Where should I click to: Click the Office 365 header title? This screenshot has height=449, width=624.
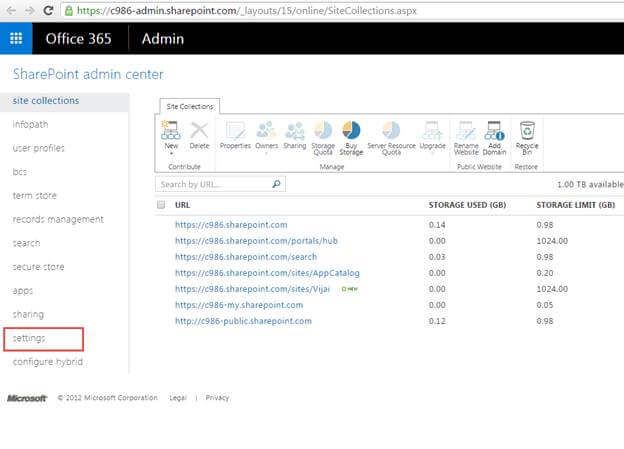click(78, 39)
